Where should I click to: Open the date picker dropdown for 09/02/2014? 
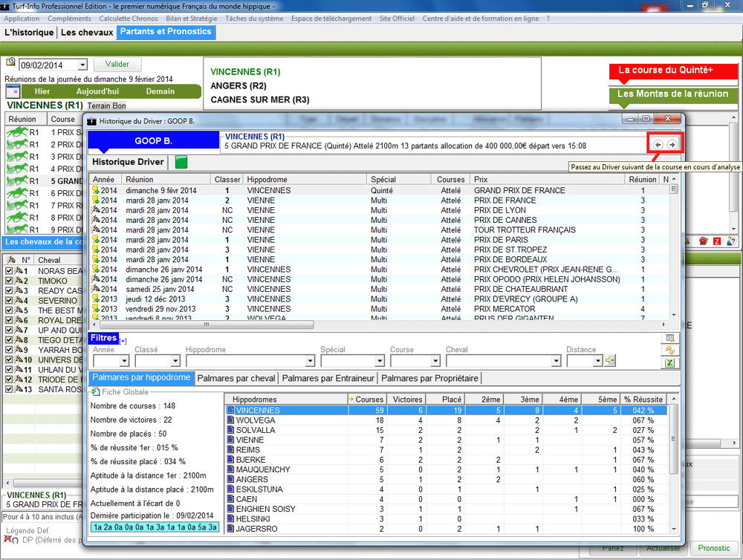[x=82, y=65]
